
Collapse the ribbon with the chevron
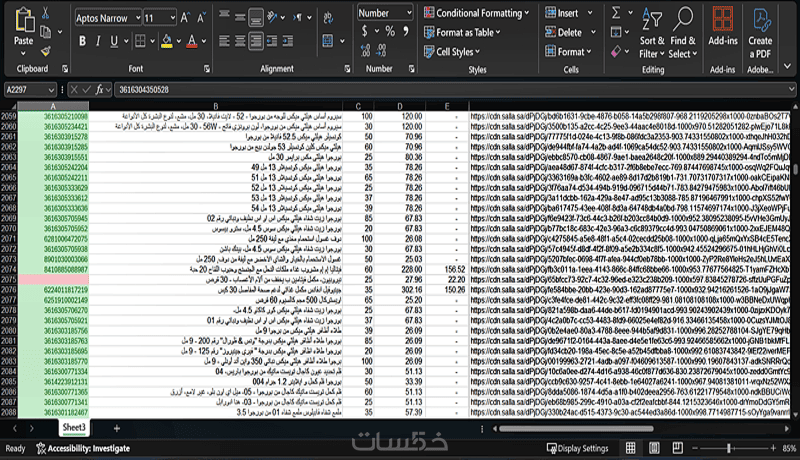point(787,66)
